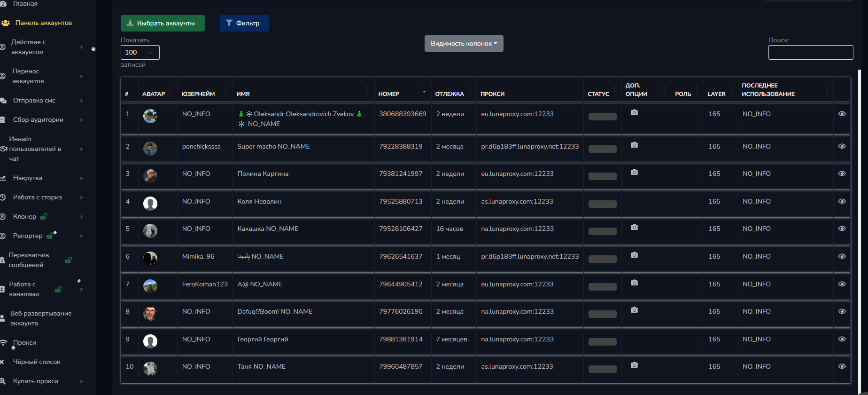Toggle eye icon for Георгий Георгий row
The width and height of the screenshot is (868, 395).
[842, 339]
